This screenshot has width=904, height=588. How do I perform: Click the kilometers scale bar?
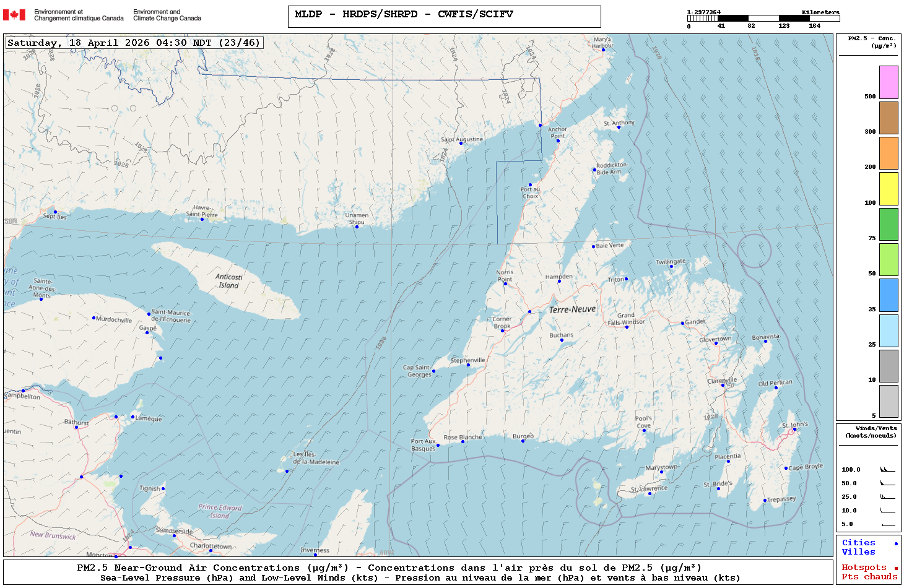(763, 19)
